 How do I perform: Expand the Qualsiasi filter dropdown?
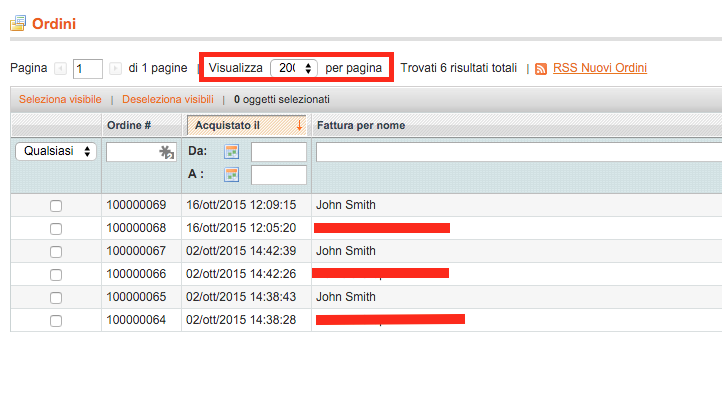click(56, 151)
